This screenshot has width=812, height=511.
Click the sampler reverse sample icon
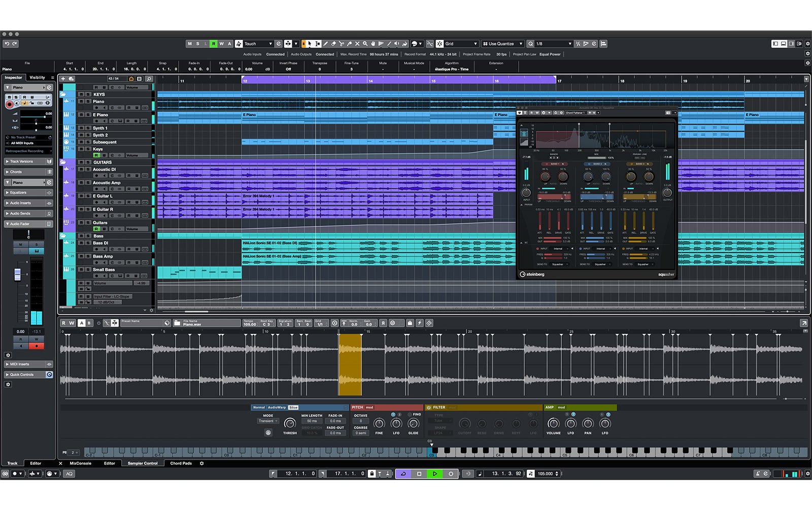(x=383, y=323)
